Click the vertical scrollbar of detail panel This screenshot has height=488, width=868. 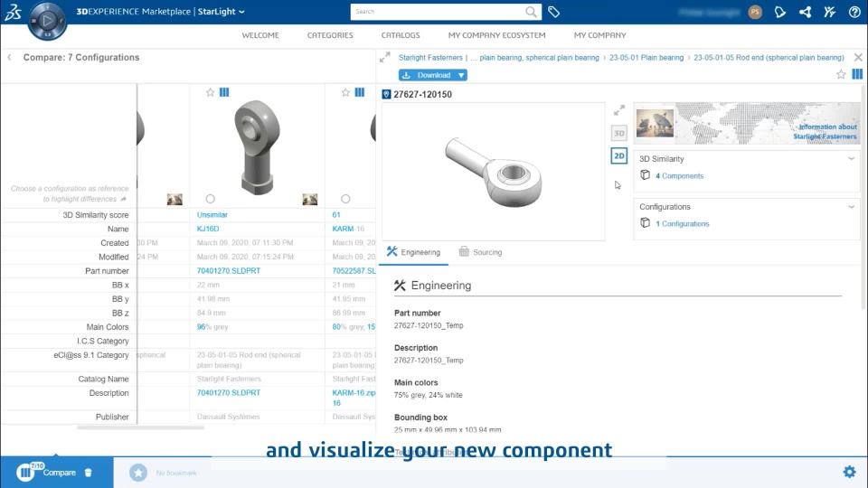[864, 198]
